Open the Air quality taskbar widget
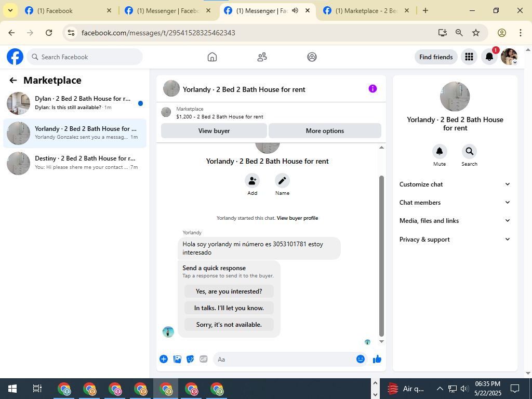This screenshot has width=532, height=399. click(406, 389)
